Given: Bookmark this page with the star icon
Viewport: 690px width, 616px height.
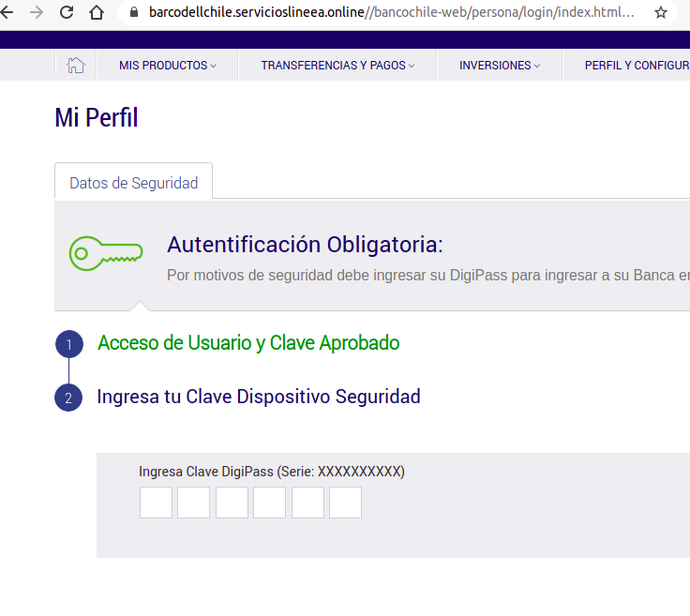Looking at the screenshot, I should pos(661,13).
